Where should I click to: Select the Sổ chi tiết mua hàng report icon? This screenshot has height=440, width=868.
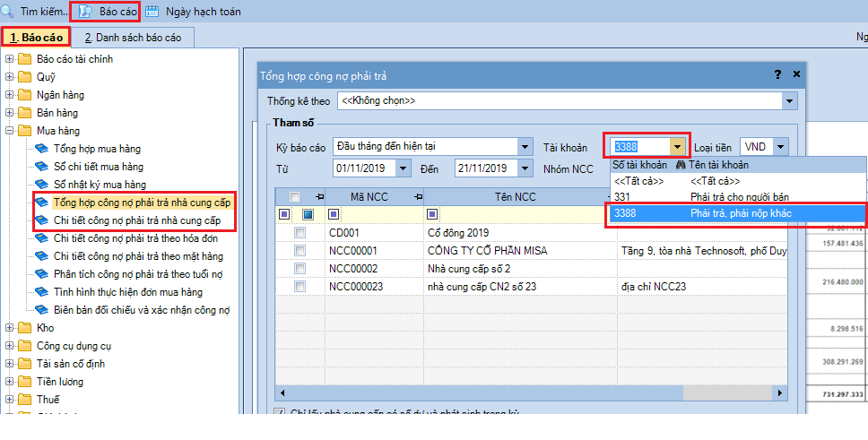click(x=42, y=166)
